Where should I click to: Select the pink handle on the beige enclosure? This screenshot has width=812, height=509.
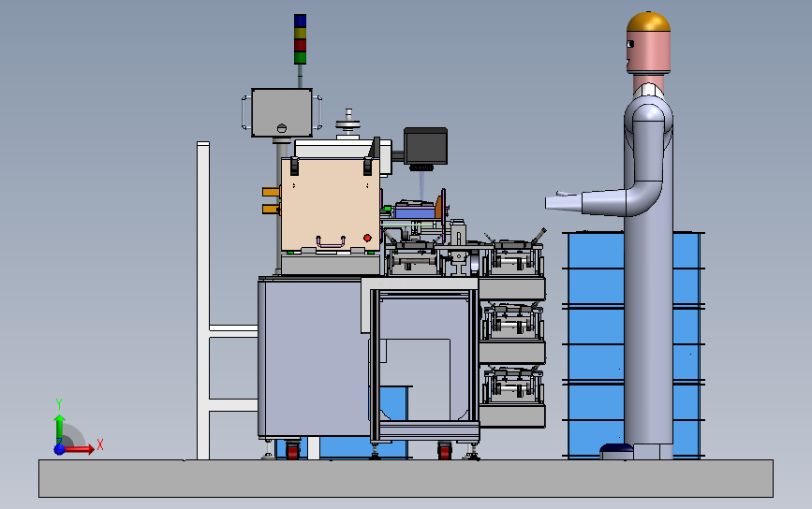tap(331, 242)
